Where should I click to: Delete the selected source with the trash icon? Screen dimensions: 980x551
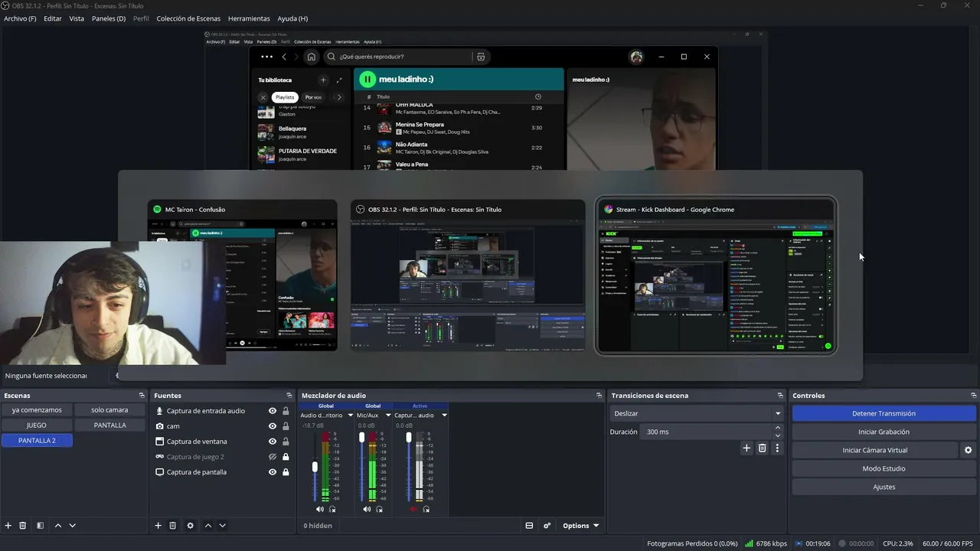click(173, 526)
